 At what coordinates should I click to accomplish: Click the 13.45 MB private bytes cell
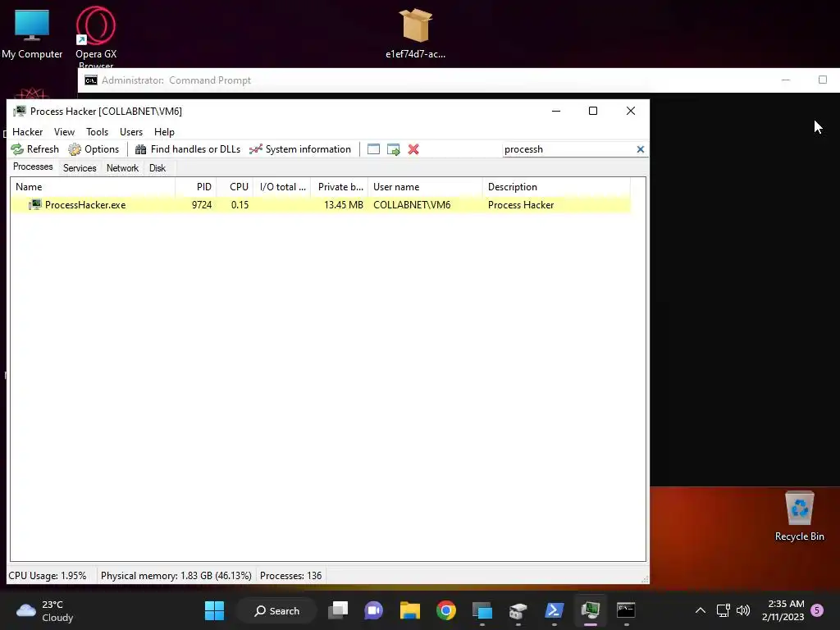point(344,204)
